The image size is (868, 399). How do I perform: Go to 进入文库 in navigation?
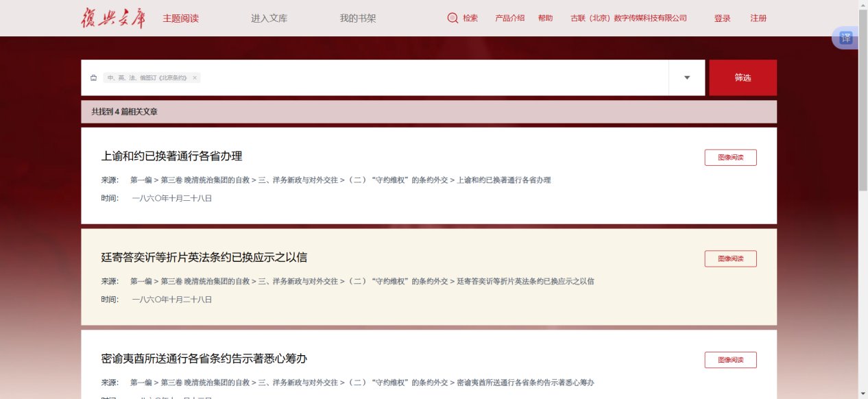[269, 19]
